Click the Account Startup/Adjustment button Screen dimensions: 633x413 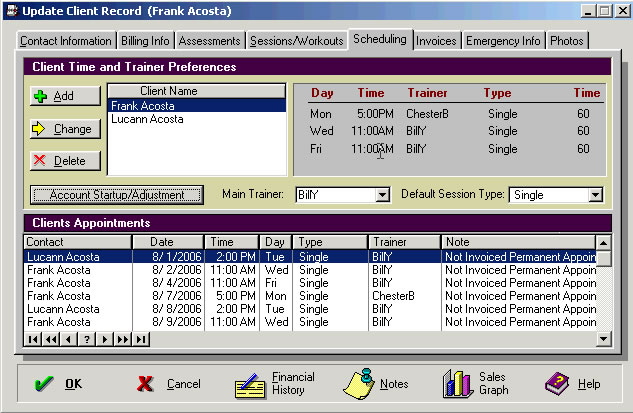tap(117, 195)
